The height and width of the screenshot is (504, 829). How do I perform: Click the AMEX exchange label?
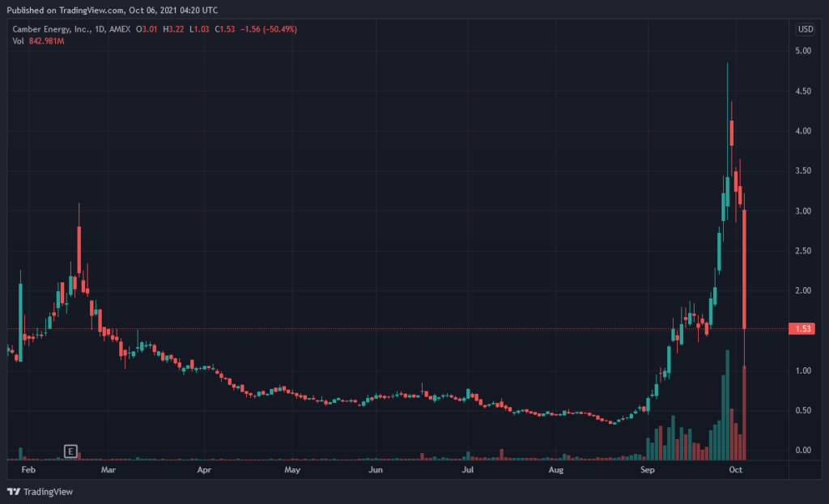(x=120, y=29)
